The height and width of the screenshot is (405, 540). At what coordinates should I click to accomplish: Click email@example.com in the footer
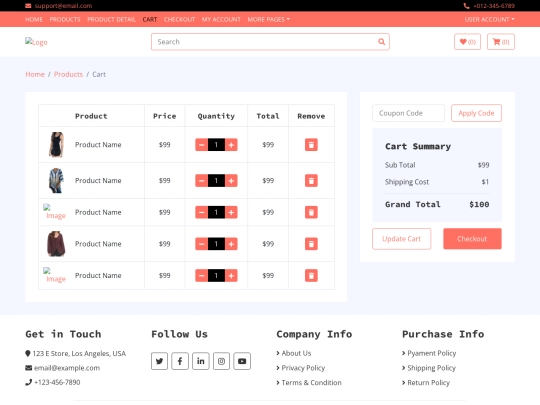pyautogui.click(x=67, y=368)
